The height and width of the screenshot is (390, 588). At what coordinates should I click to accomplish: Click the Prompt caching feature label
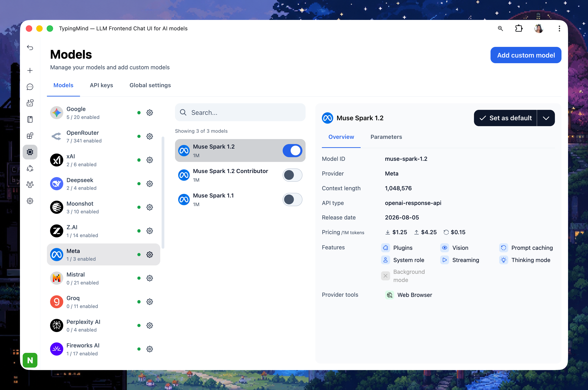532,248
